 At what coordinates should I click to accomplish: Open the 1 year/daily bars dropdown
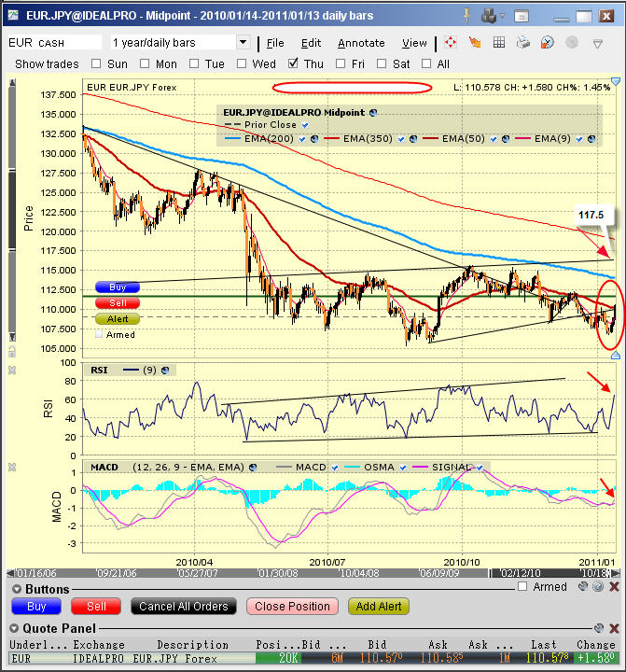pos(243,42)
